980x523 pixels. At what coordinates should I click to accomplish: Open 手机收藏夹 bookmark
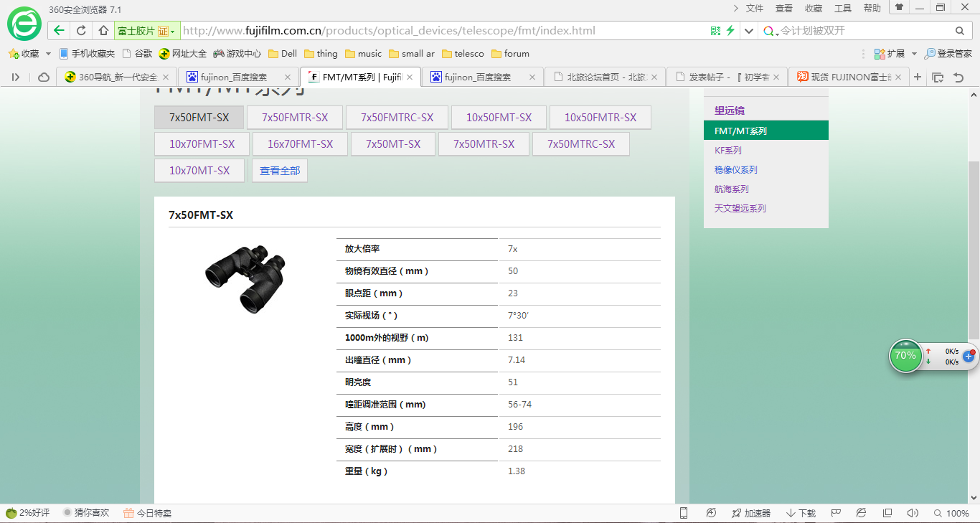[87, 54]
